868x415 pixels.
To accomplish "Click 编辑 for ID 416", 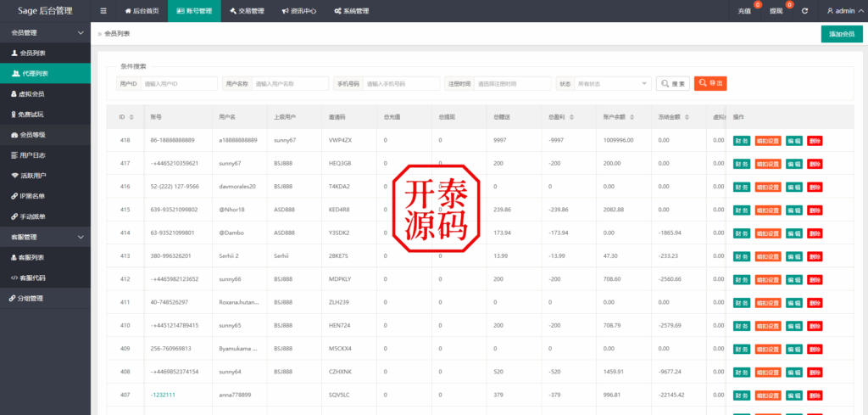I will [x=793, y=187].
